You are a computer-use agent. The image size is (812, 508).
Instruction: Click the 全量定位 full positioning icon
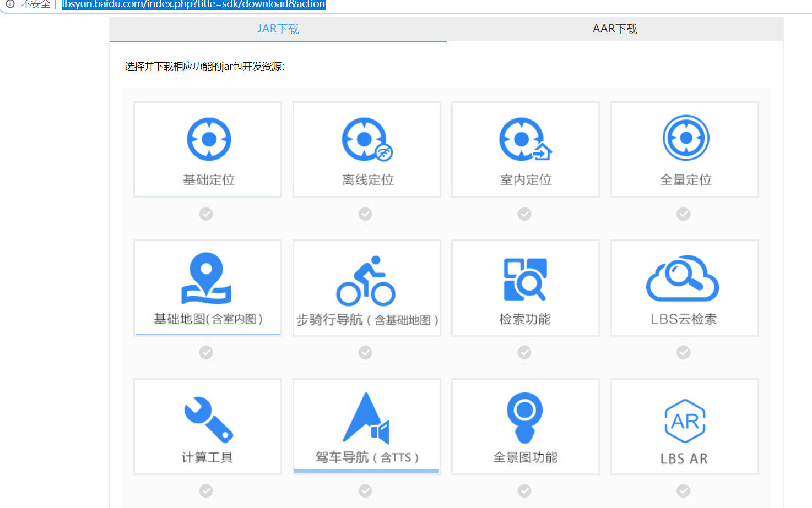point(685,138)
